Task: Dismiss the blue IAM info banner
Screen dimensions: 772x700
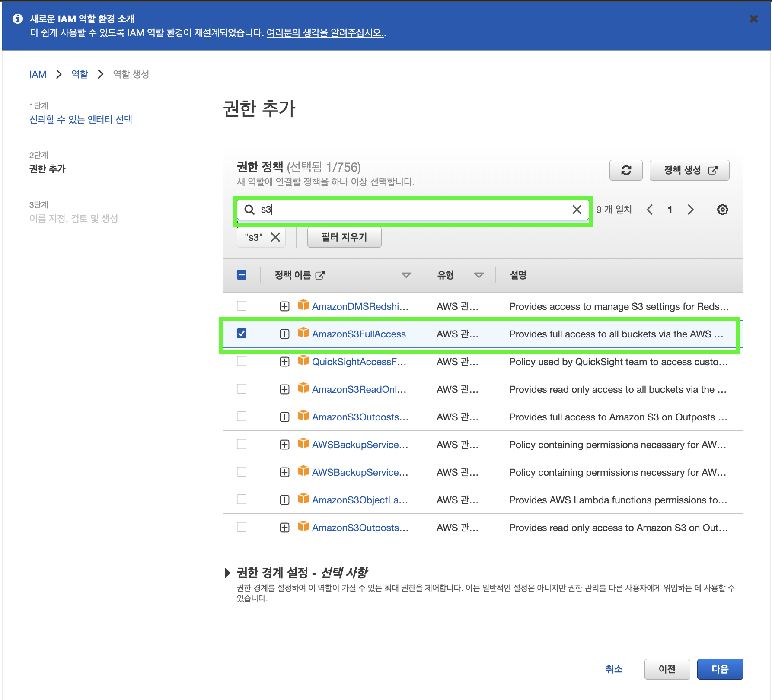Action: click(754, 19)
